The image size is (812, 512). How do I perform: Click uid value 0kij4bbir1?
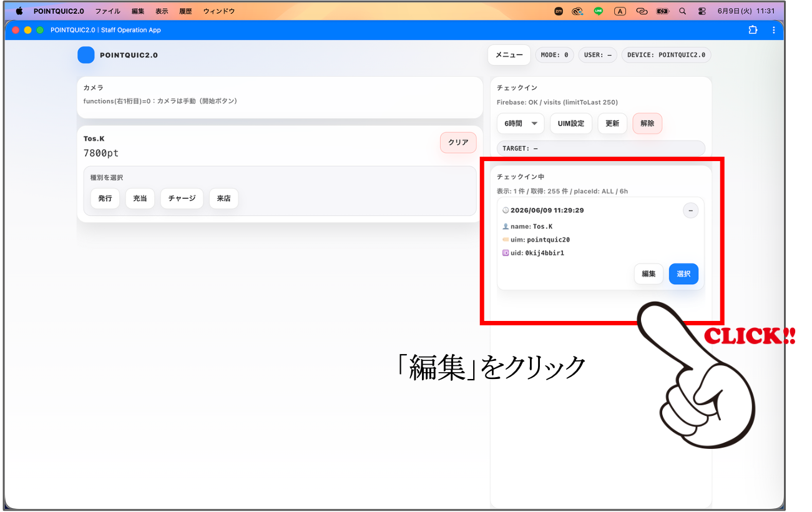click(x=544, y=253)
